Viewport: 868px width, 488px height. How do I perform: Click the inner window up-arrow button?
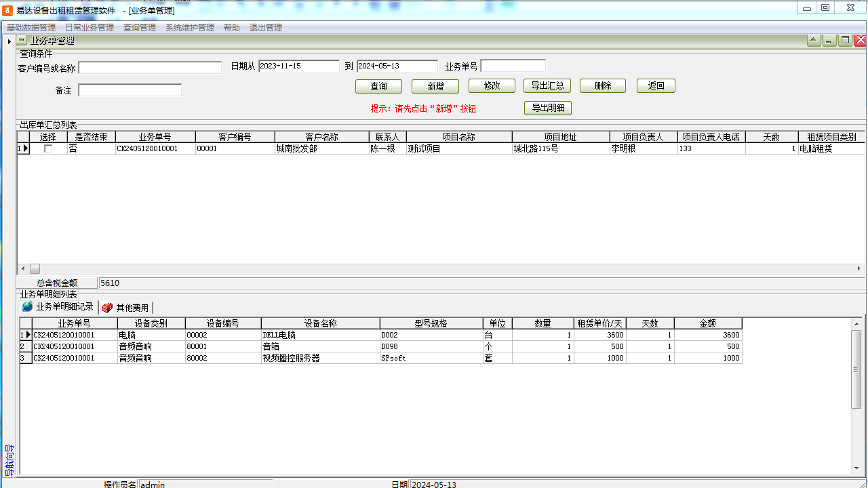coord(813,41)
